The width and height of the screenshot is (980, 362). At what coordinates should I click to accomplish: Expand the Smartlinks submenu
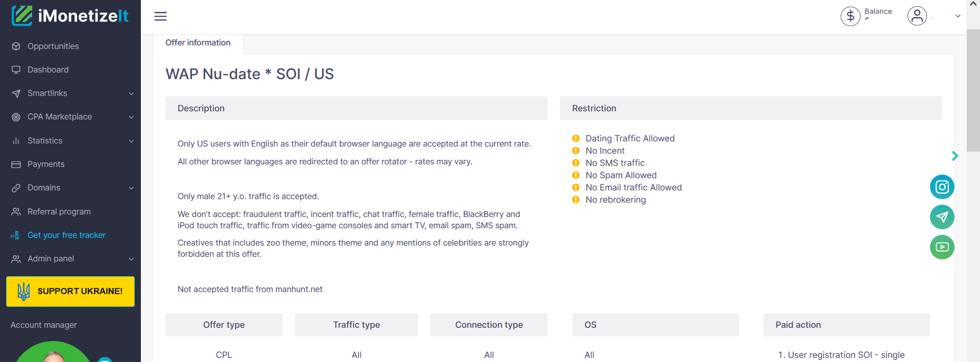pos(131,93)
